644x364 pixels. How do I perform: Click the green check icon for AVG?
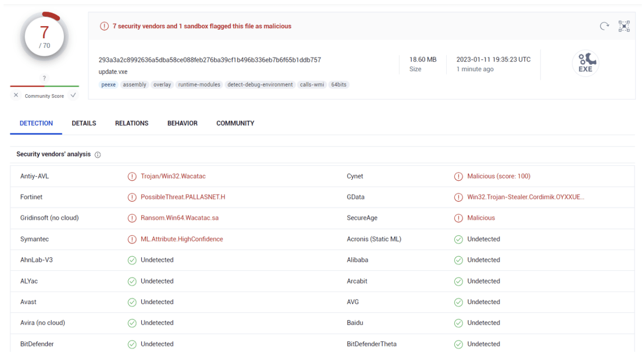coord(458,302)
